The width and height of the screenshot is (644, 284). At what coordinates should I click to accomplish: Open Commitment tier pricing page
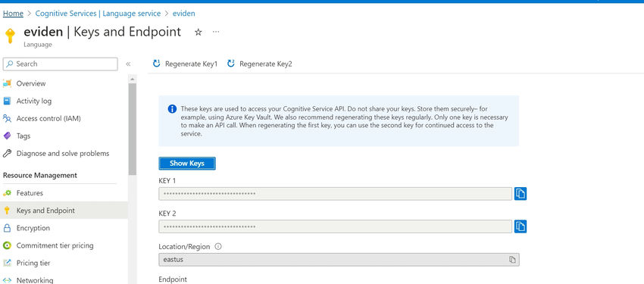[x=55, y=245]
